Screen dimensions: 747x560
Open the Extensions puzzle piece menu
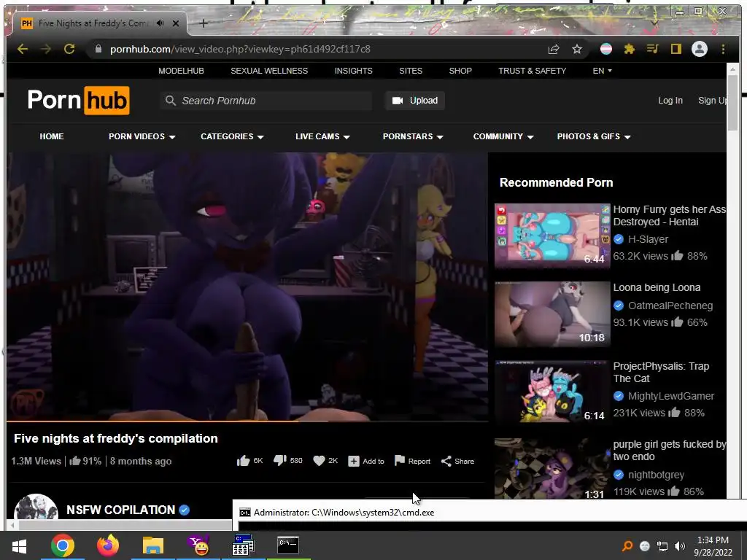point(630,49)
